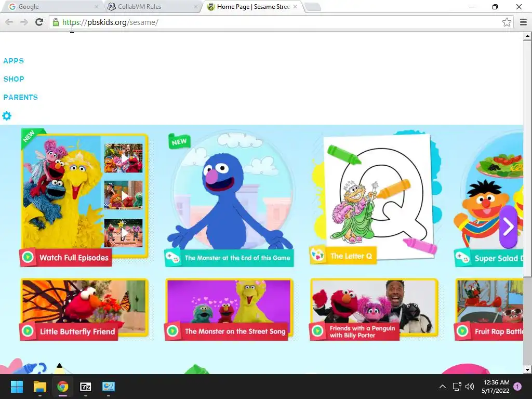532x399 pixels.
Task: Go forward with the browser forward arrow
Action: click(24, 22)
